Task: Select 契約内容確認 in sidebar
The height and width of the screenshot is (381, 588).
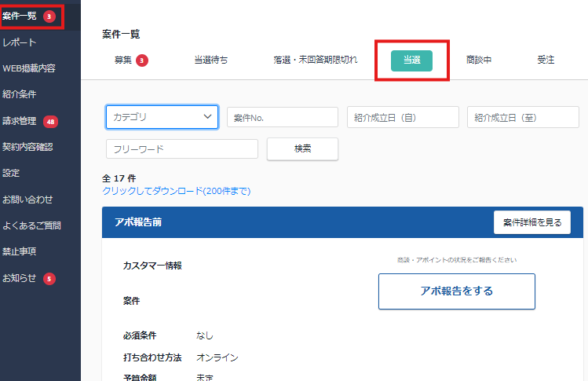Action: (x=27, y=147)
